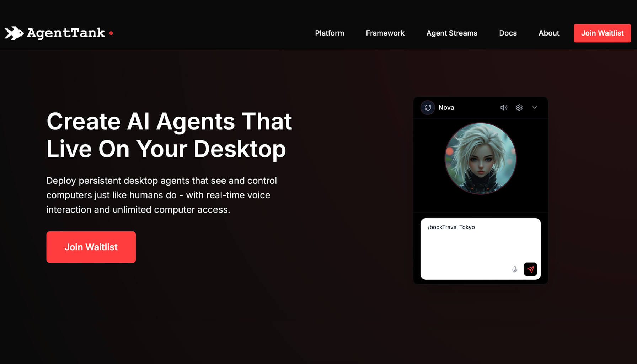Viewport: 637px width, 364px height.
Task: Click Nova's circular avatar image
Action: pyautogui.click(x=481, y=159)
